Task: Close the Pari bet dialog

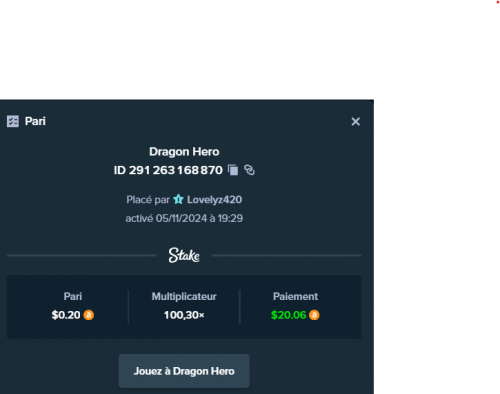Action: [356, 122]
